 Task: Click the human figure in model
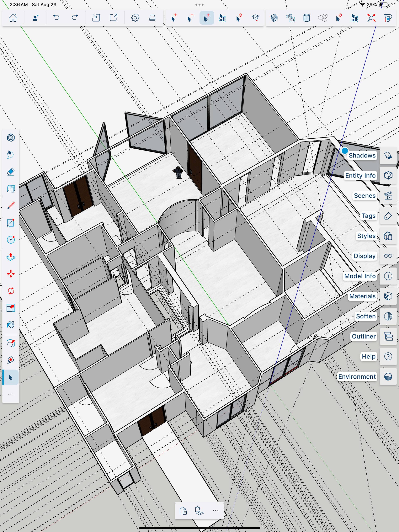[178, 172]
